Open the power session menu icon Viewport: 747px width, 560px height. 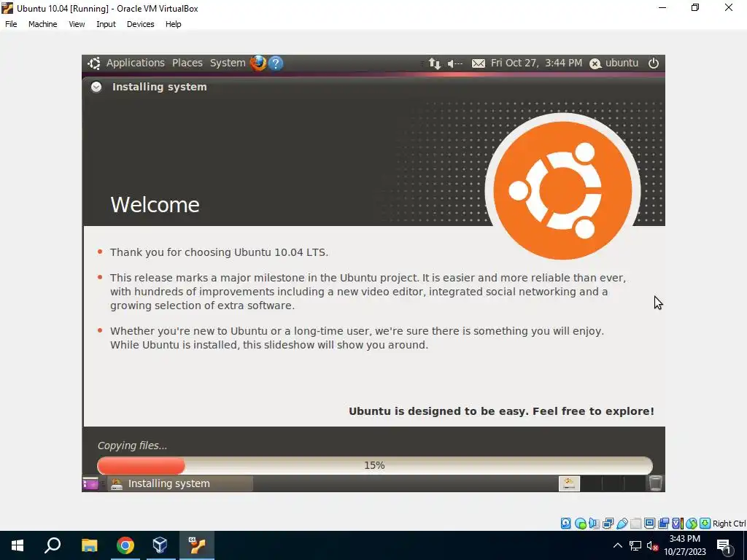coord(653,63)
